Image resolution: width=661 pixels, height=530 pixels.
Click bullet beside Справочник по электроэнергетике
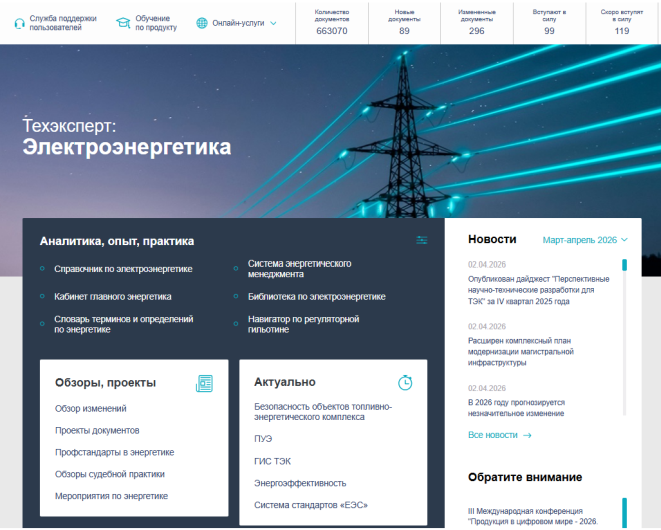42,269
